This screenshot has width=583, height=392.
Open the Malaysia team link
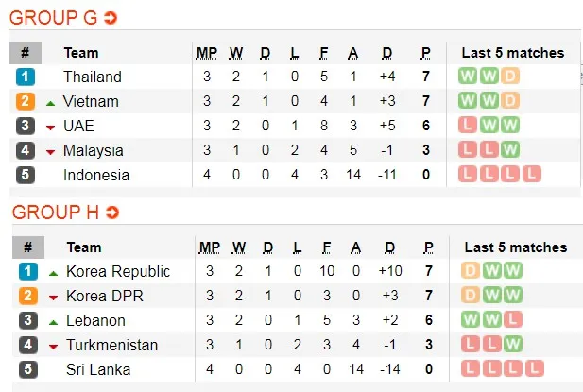(94, 150)
